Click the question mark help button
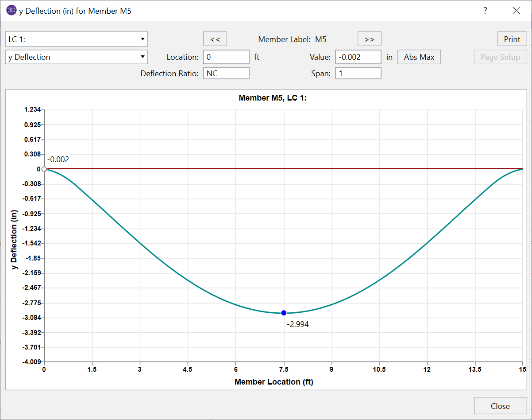This screenshot has height=420, width=532. tap(485, 11)
